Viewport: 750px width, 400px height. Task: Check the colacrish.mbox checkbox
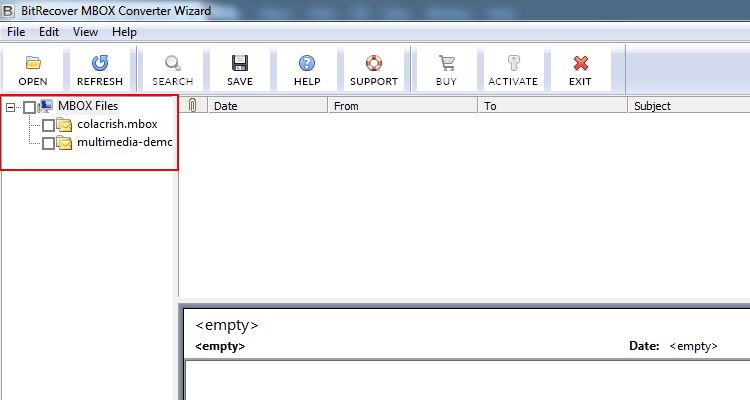pyautogui.click(x=48, y=125)
